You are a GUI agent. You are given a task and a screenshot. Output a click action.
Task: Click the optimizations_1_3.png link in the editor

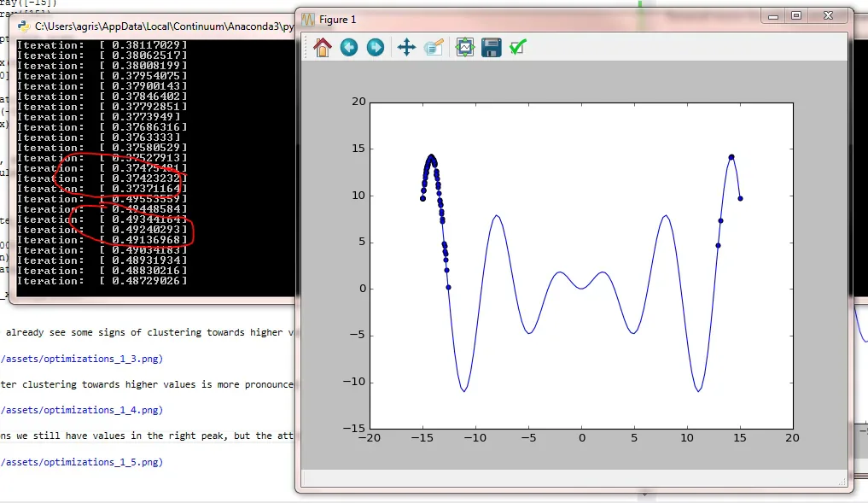tap(81, 359)
